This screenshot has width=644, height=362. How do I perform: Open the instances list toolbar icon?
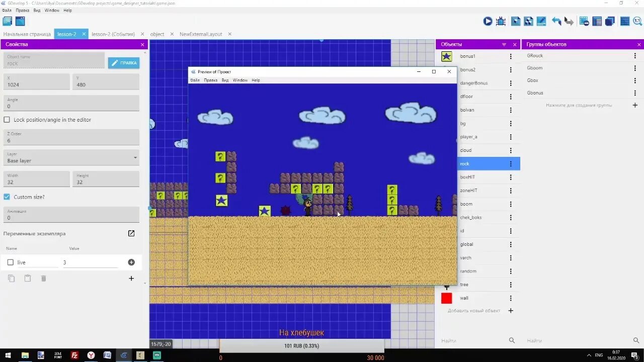click(x=597, y=21)
